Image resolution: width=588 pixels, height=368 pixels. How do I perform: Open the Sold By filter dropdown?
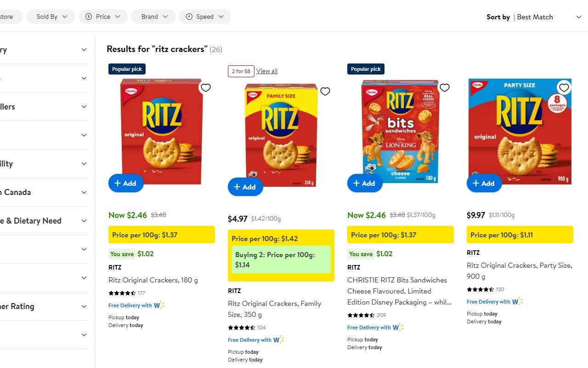[x=52, y=17]
